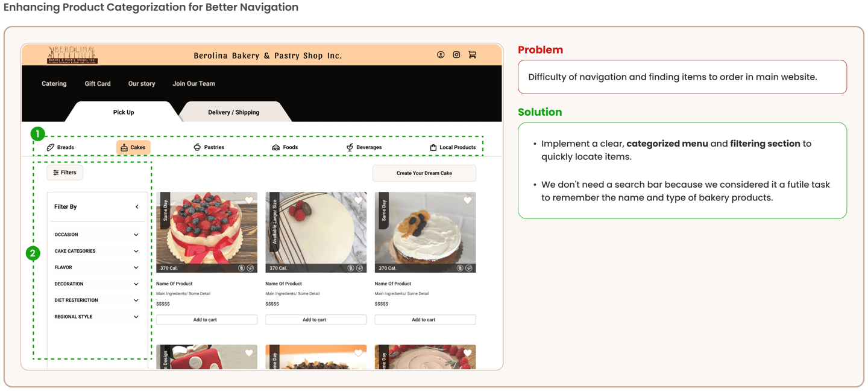The width and height of the screenshot is (868, 391).
Task: Select the Foods category tab
Action: coord(285,147)
